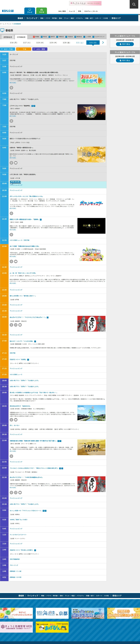The width and height of the screenshot is (140, 644).
Task: Open YouTube icon for あぐり京都
Action: coord(16,261)
